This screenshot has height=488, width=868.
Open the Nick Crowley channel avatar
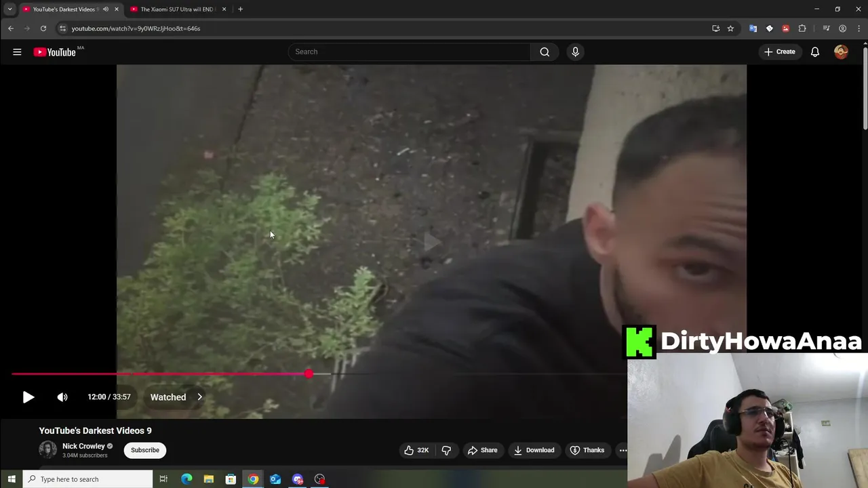[47, 449]
